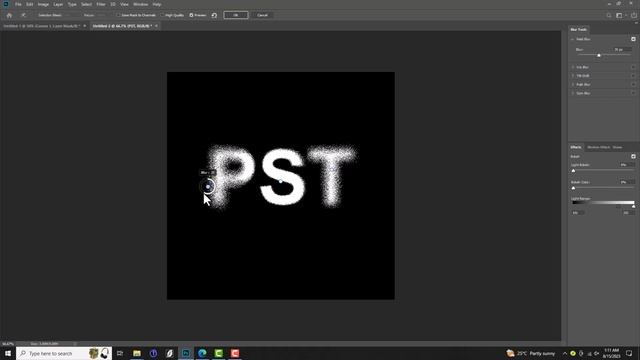This screenshot has width=640, height=360.
Task: Open the File menu
Action: pyautogui.click(x=18, y=4)
